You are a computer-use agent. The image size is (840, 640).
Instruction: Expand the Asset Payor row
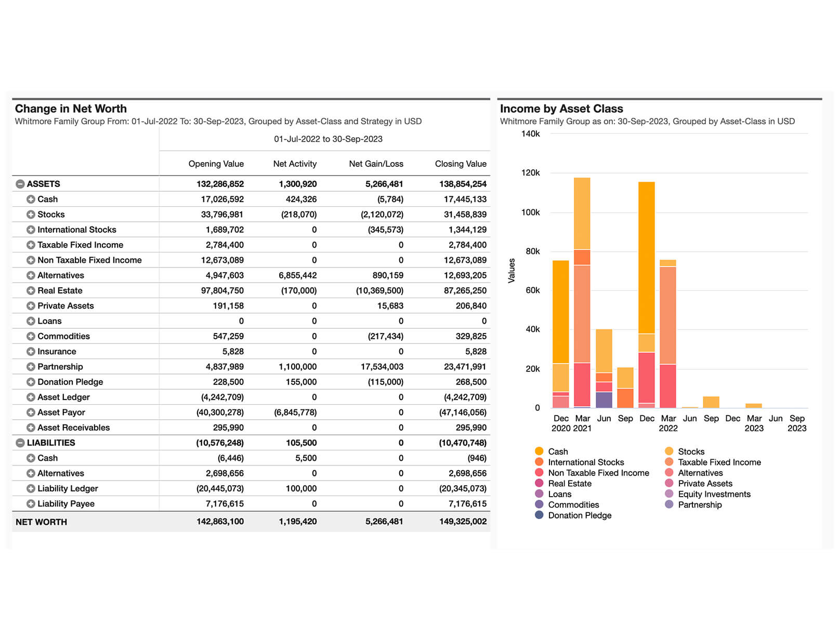[x=31, y=412]
